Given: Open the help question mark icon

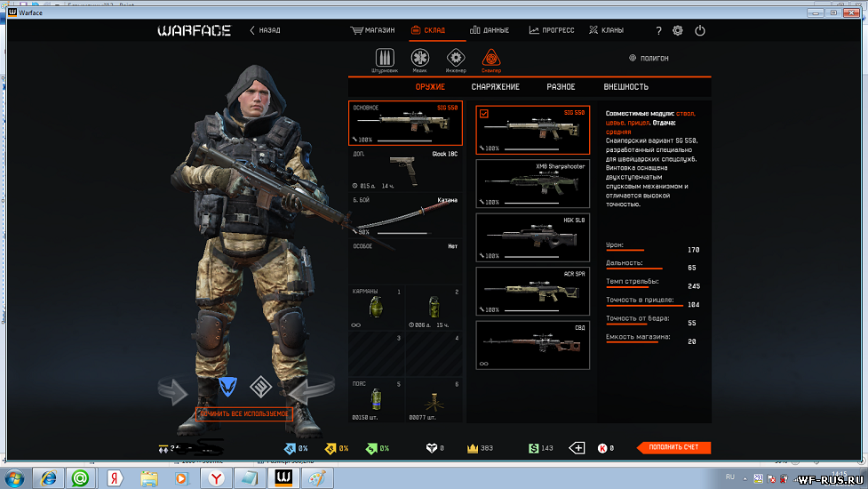Looking at the screenshot, I should coord(658,30).
